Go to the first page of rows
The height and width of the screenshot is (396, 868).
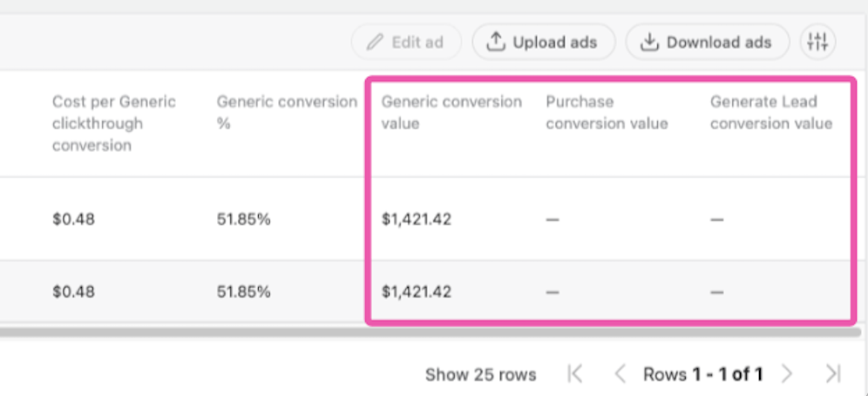coord(574,374)
